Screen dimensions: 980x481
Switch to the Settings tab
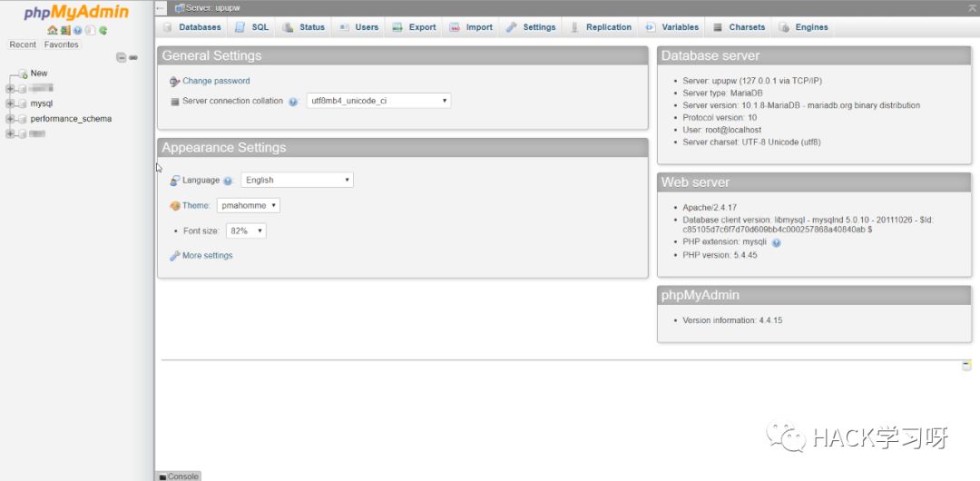coord(531,27)
